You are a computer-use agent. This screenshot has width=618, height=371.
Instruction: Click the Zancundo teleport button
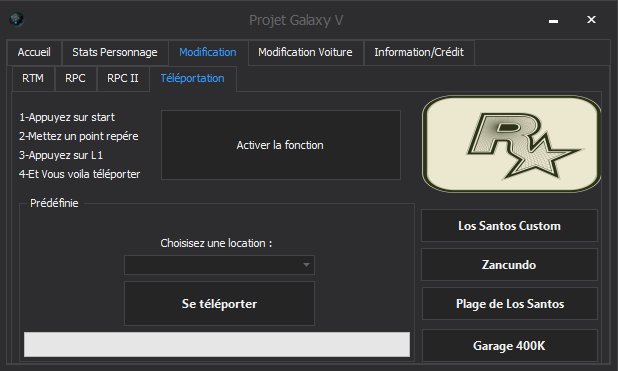(509, 265)
